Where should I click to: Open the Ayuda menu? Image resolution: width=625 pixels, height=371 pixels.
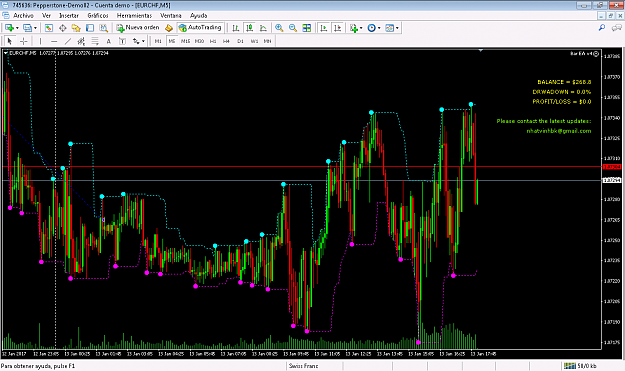pos(199,15)
